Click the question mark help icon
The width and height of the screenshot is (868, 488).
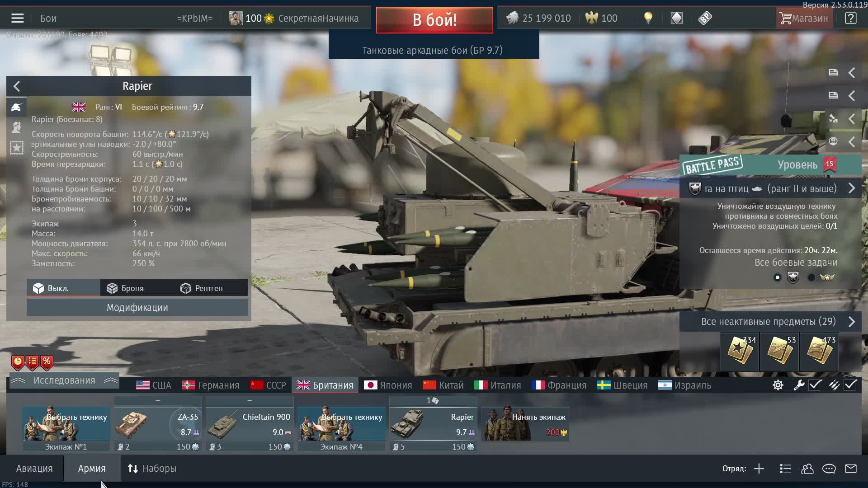click(850, 18)
